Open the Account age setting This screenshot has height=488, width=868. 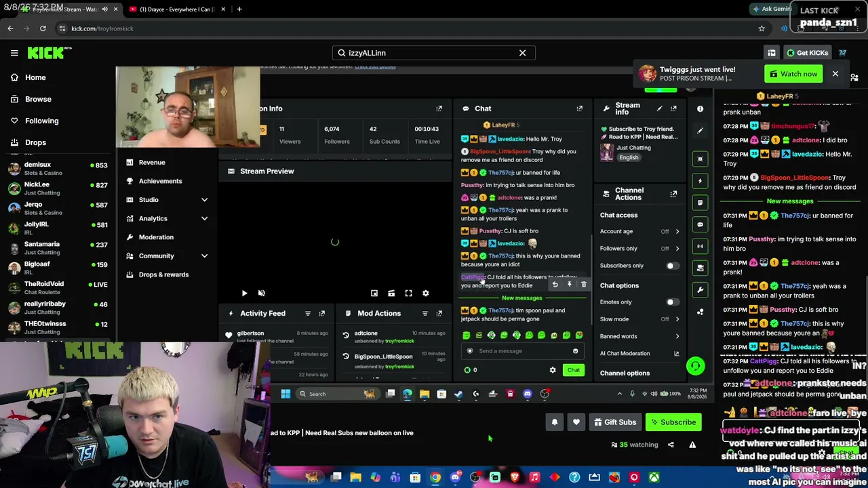click(640, 232)
